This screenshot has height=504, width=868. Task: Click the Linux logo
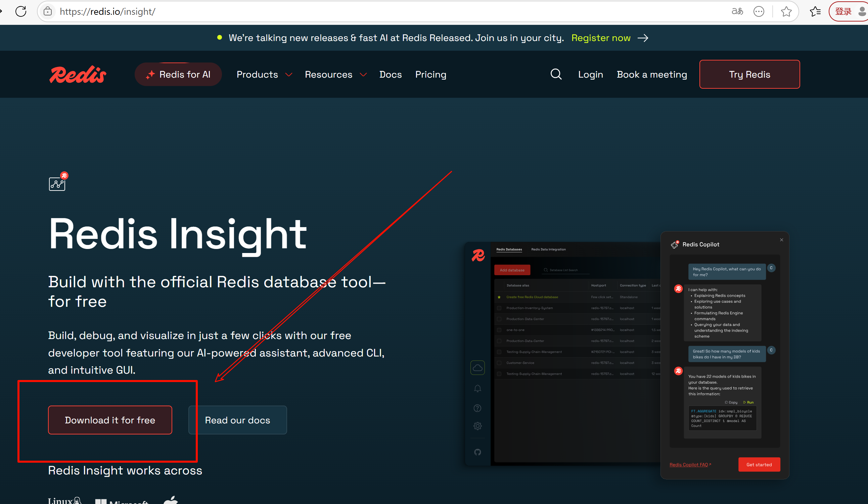(64, 501)
